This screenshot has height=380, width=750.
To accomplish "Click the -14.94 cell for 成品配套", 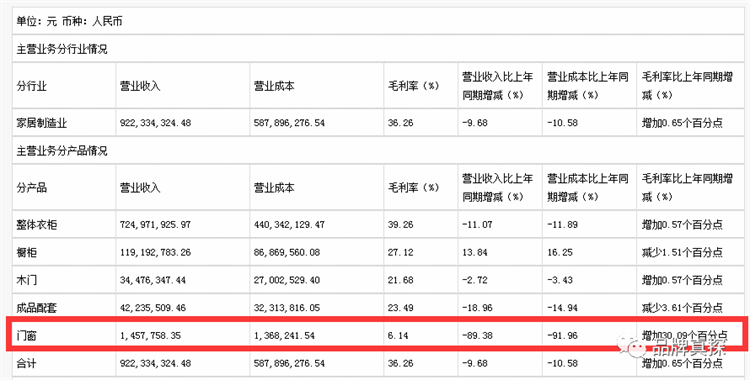I will tap(562, 308).
